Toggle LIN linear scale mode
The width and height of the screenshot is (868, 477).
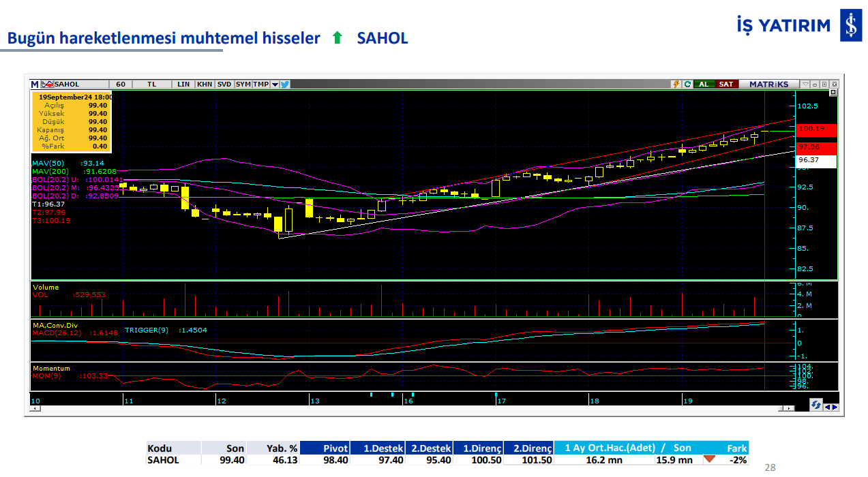tap(183, 84)
